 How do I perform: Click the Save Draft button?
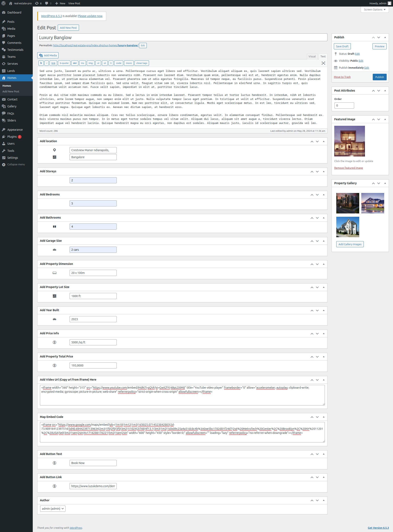click(342, 47)
